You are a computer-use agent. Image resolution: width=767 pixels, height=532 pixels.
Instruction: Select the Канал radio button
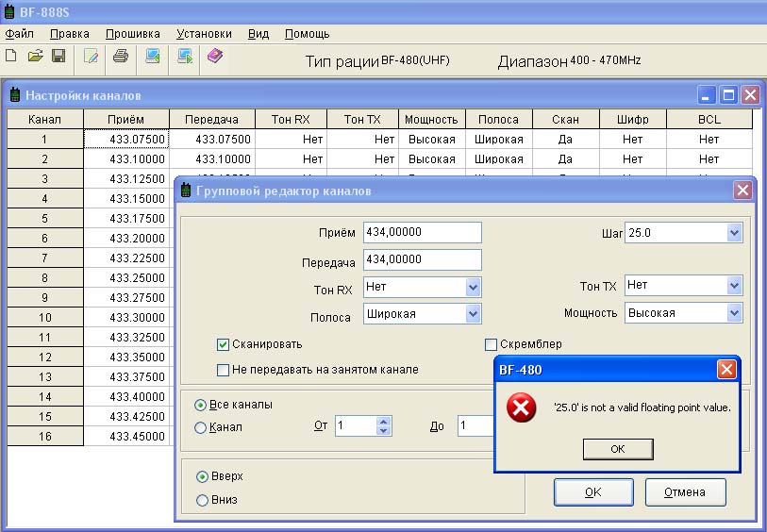[200, 427]
